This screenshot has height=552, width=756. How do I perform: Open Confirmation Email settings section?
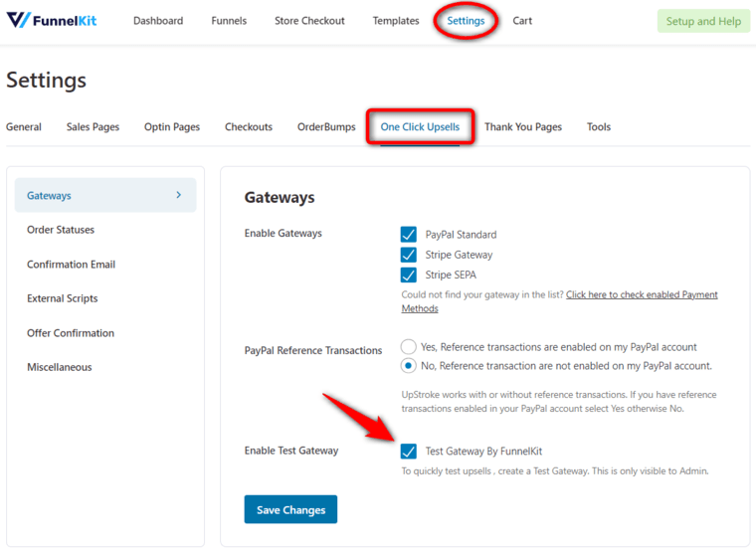click(71, 265)
